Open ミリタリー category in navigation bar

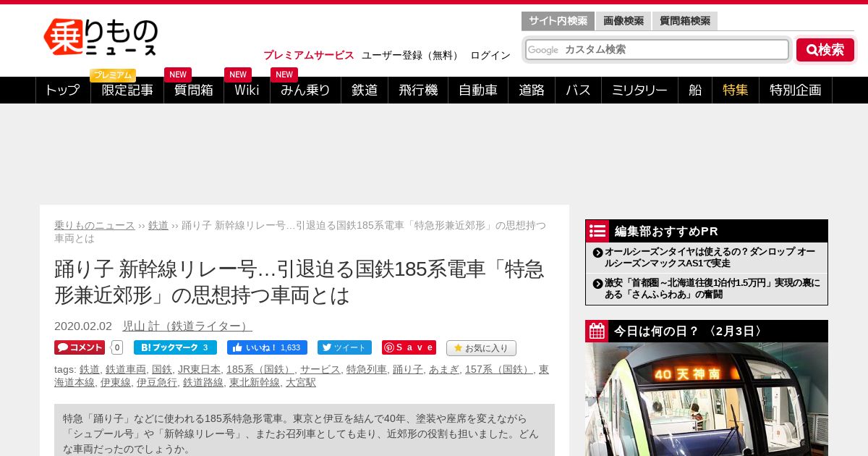639,90
